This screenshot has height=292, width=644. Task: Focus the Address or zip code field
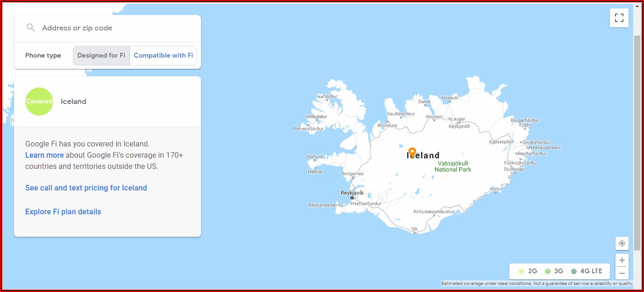click(x=107, y=28)
